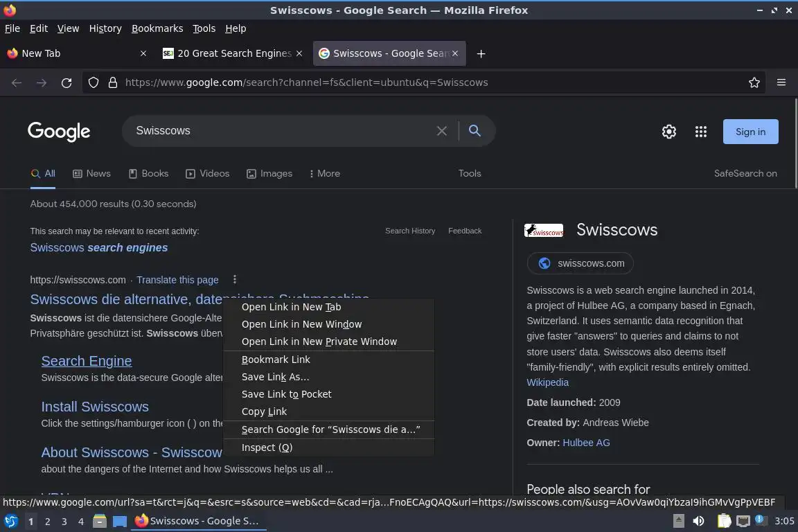Image resolution: width=798 pixels, height=532 pixels.
Task: Choose Open Link in New Tab
Action: [329, 307]
